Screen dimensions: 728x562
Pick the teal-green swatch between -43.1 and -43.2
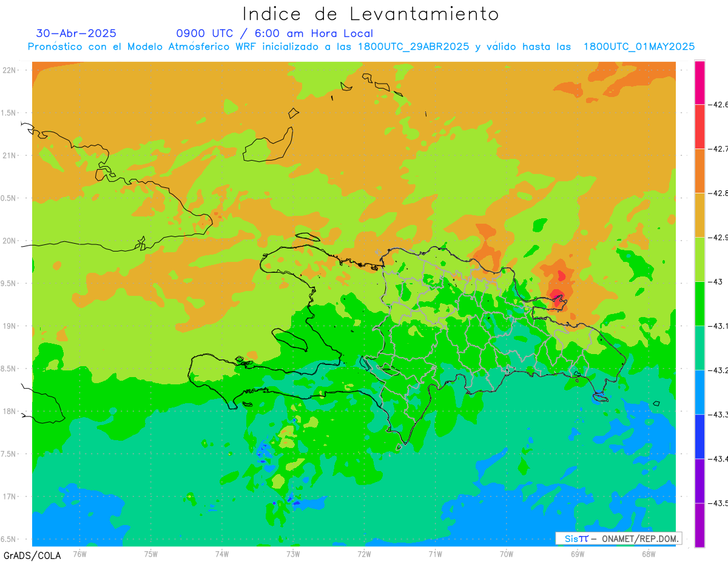pos(699,348)
